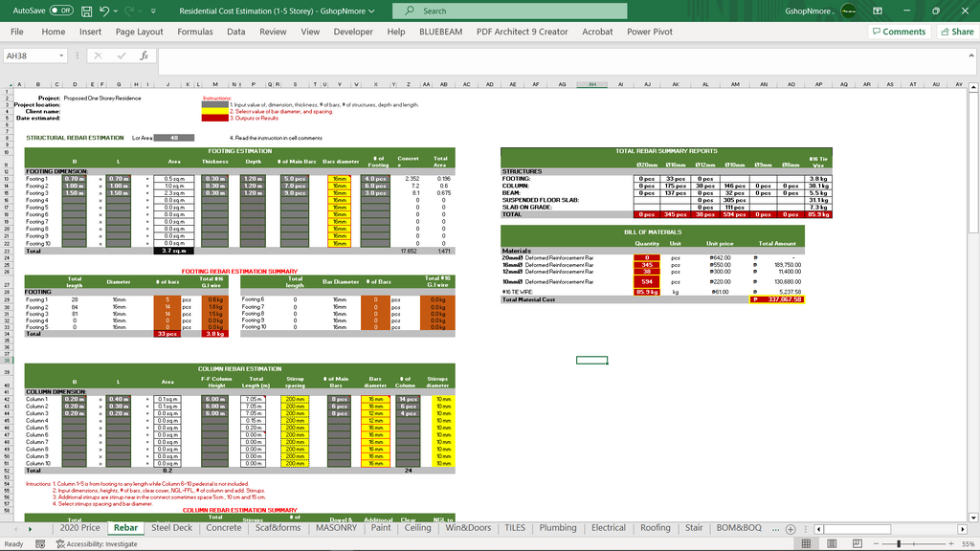This screenshot has height=551, width=980.
Task: Open the Home ribbon tab
Action: point(54,32)
